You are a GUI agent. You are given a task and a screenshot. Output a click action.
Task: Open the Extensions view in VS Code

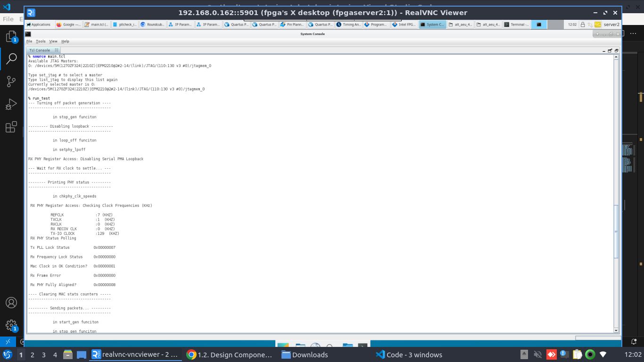pyautogui.click(x=11, y=127)
